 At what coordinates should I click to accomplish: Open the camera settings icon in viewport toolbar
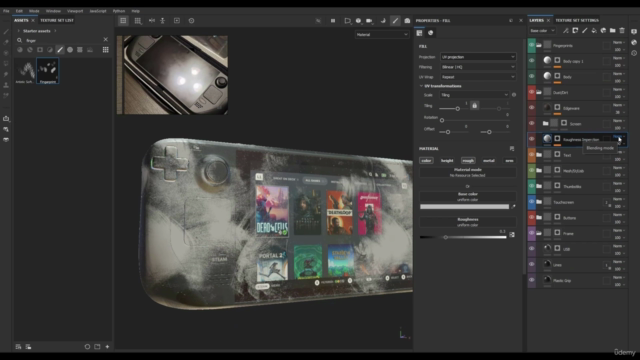[x=369, y=20]
